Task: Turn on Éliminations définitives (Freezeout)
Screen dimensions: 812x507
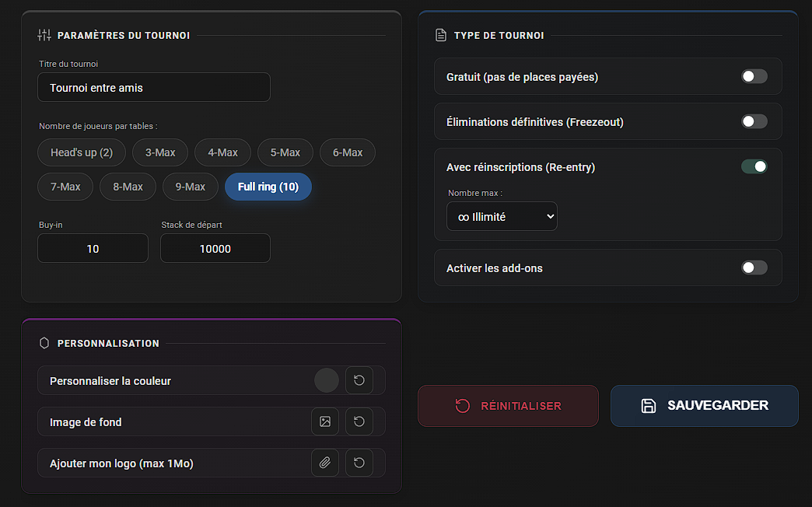Action: pyautogui.click(x=754, y=122)
